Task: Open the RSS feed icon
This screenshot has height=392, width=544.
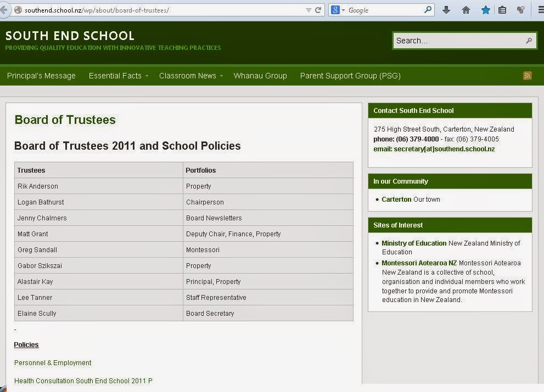Action: tap(527, 76)
